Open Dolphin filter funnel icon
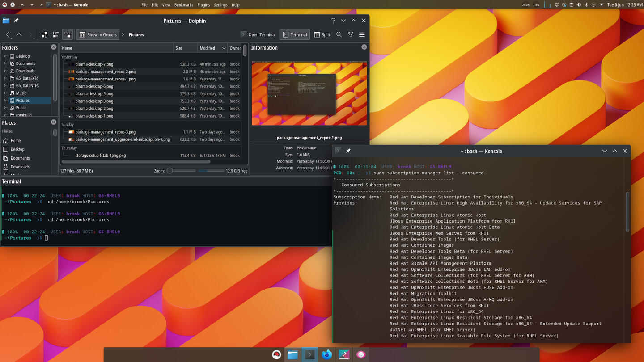The image size is (644, 362). coord(351,34)
